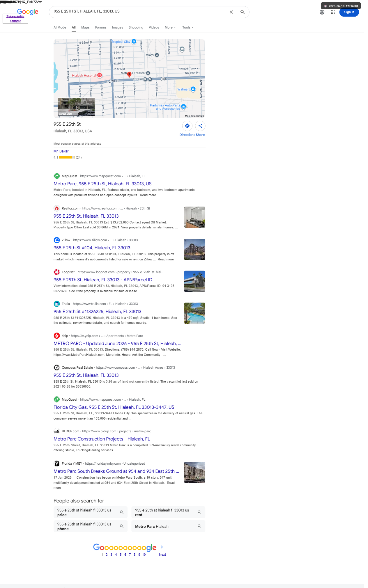Open 'Metro Parc, 955 E 25th St' MapQuest result
Image resolution: width=368 pixels, height=588 pixels.
pyautogui.click(x=102, y=184)
